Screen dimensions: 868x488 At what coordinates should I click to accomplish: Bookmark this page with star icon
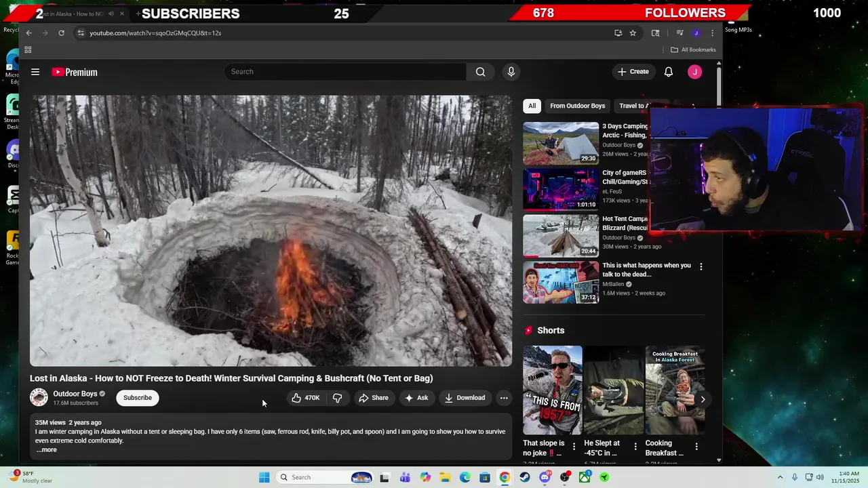[633, 33]
